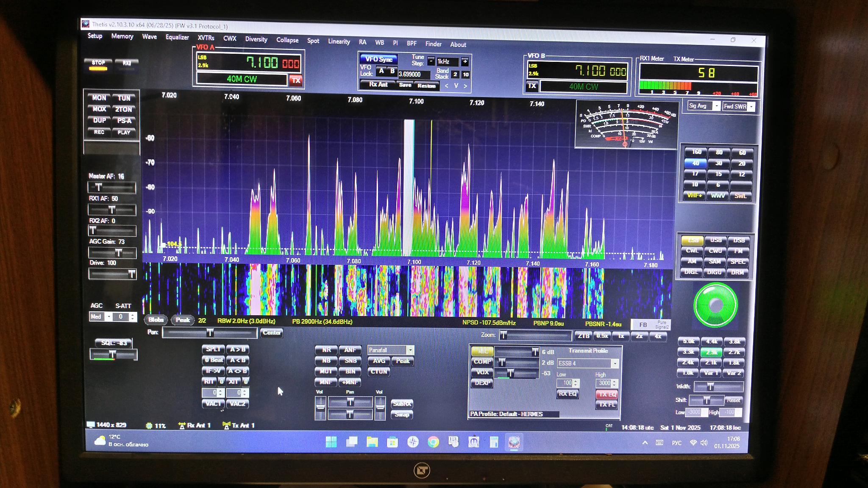Click the Tx Ant 1 antenna status icon

[227, 425]
